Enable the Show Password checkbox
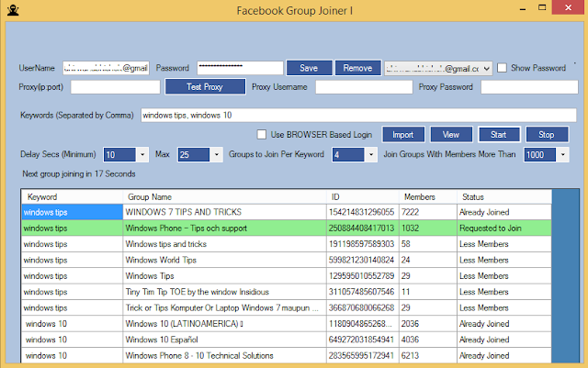This screenshot has width=588, height=368. click(x=502, y=68)
